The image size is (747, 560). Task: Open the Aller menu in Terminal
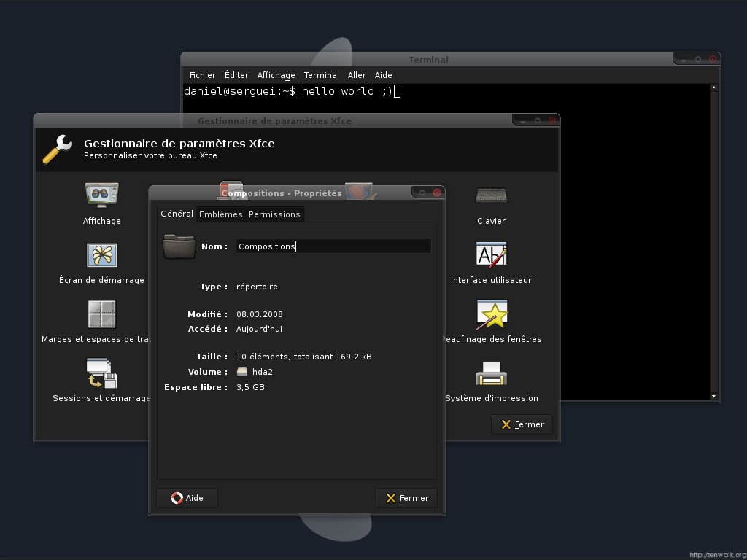pos(357,75)
